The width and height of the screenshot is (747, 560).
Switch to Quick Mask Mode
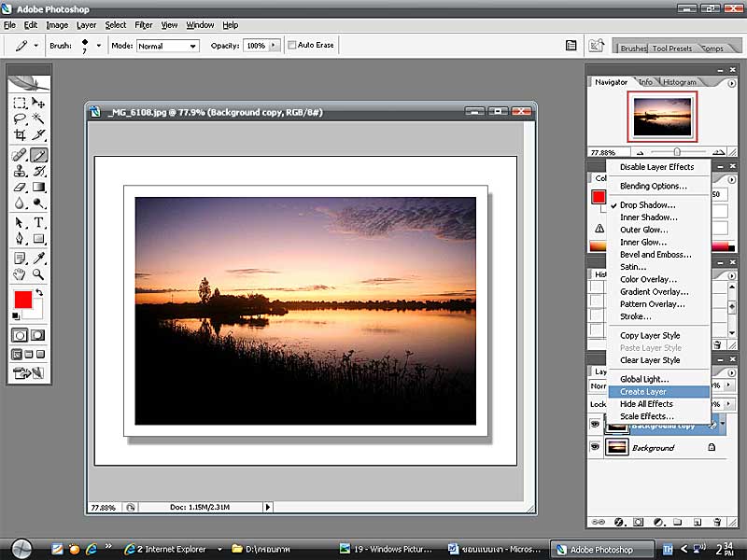coord(38,335)
